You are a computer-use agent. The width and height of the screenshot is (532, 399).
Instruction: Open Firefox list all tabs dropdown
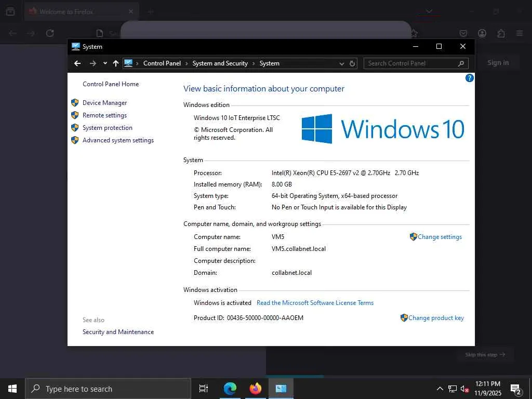(x=429, y=11)
